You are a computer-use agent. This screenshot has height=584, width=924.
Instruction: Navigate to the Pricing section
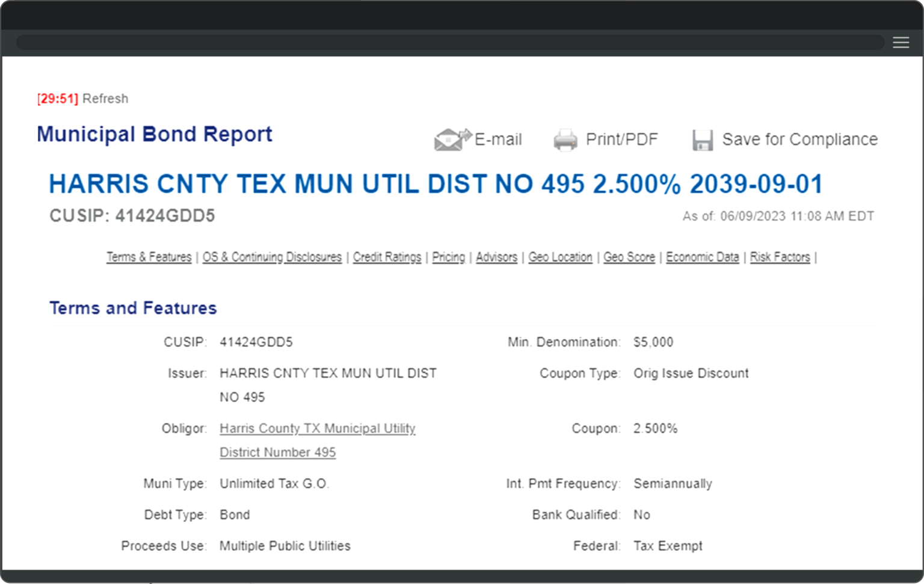(448, 257)
